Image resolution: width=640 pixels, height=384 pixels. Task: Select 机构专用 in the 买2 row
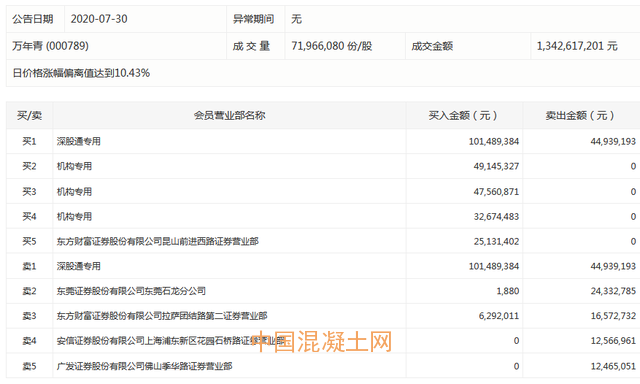click(x=74, y=166)
